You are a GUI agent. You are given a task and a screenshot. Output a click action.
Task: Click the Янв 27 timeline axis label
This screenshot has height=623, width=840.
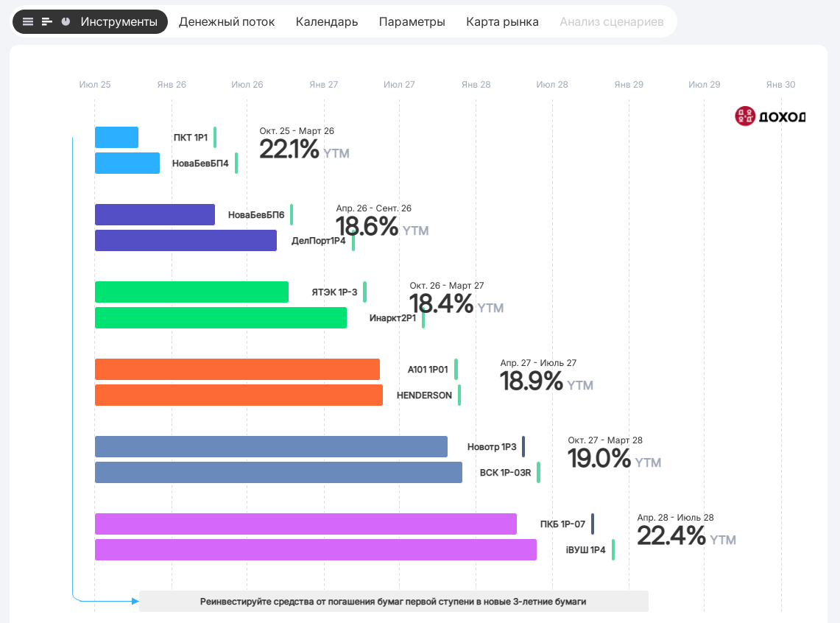pyautogui.click(x=323, y=85)
